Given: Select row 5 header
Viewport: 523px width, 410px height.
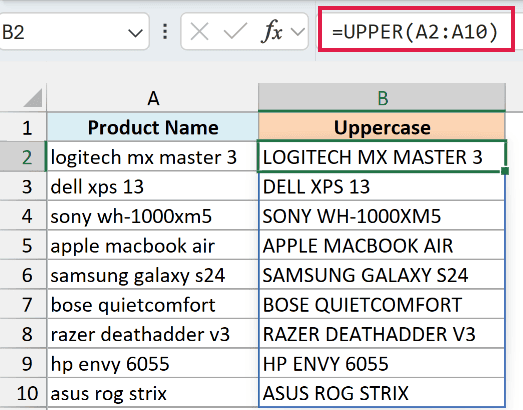Looking at the screenshot, I should tap(23, 245).
